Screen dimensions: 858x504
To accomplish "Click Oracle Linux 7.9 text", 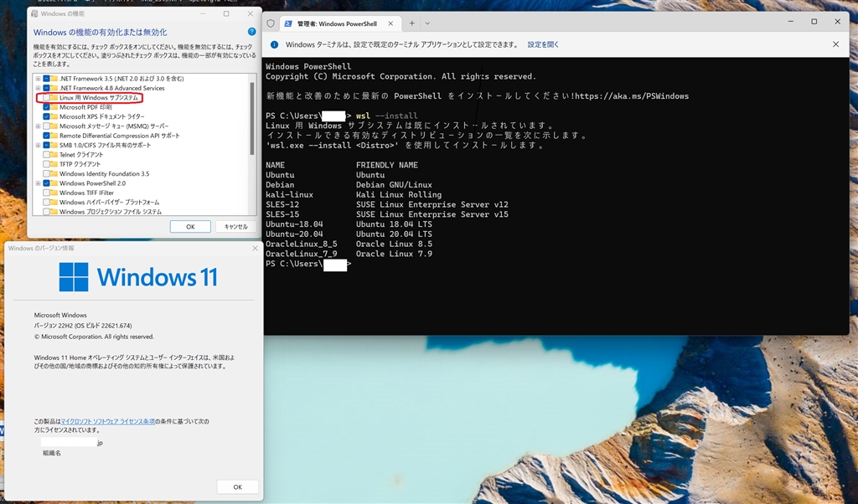I will tap(394, 254).
